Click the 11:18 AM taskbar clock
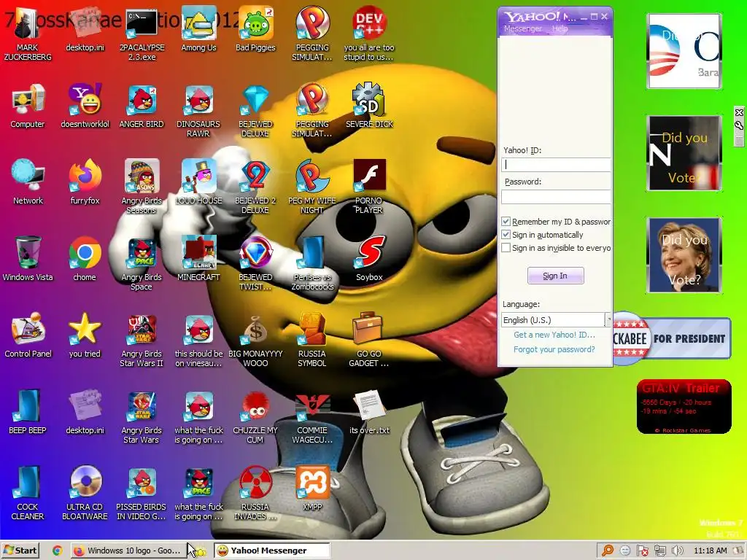Screen dimensions: 747x560 (x=711, y=551)
